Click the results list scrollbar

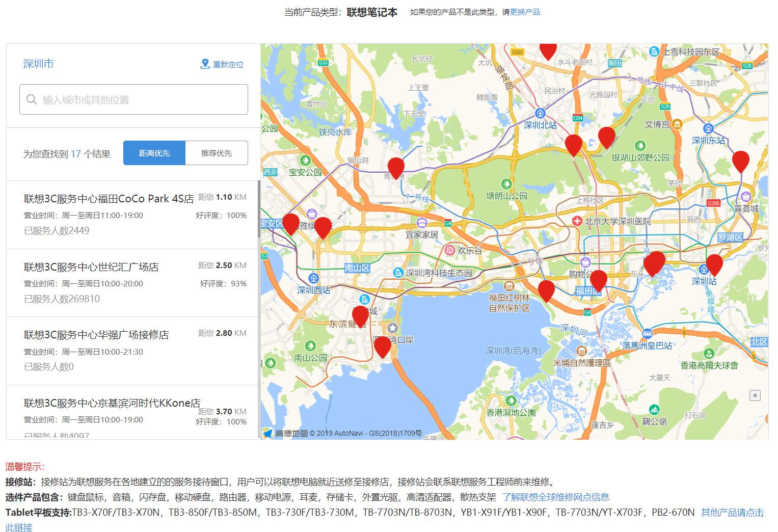259,209
